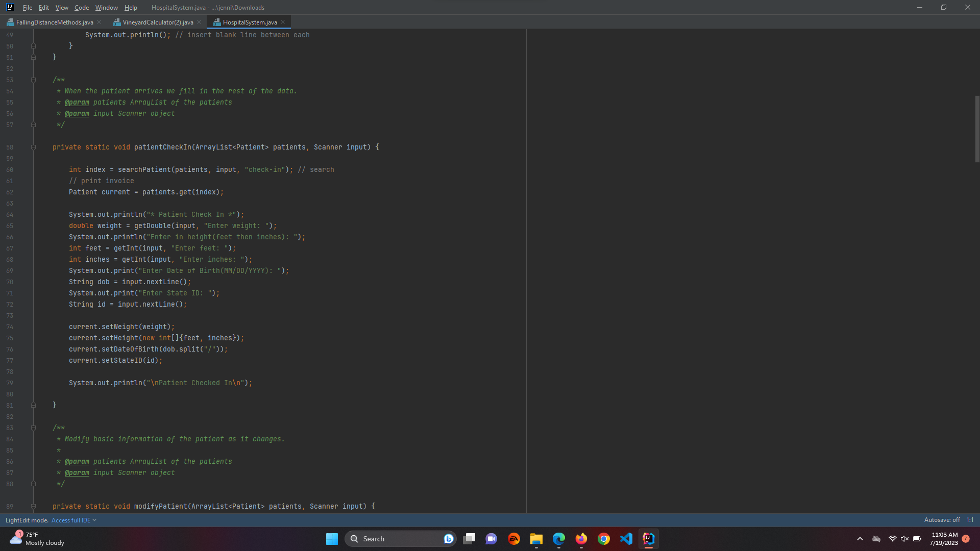Switch to FallingDistanceMethods.java tab
The height and width of the screenshot is (551, 980).
(54, 22)
